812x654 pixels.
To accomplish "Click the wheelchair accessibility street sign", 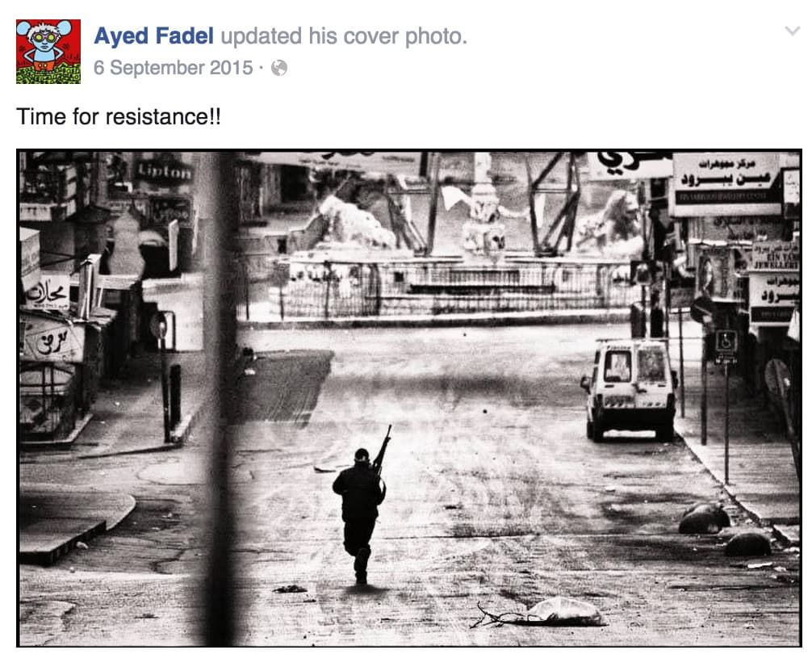I will point(726,342).
